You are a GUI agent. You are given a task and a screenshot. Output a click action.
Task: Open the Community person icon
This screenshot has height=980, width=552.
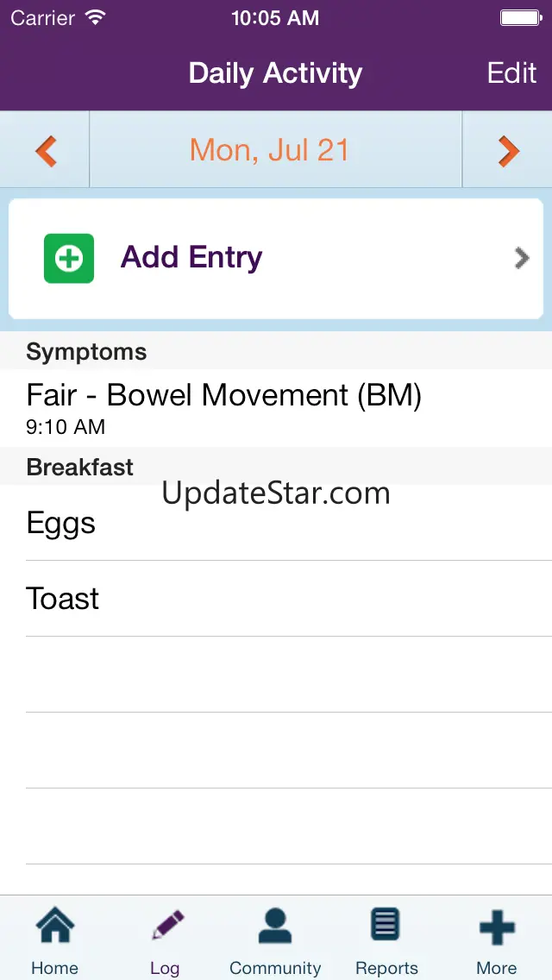[275, 926]
